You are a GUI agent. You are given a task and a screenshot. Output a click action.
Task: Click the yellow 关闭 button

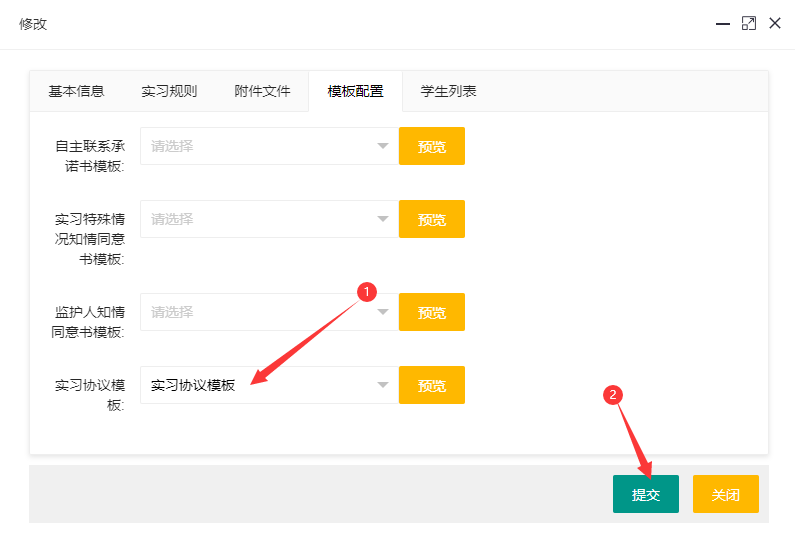(725, 494)
